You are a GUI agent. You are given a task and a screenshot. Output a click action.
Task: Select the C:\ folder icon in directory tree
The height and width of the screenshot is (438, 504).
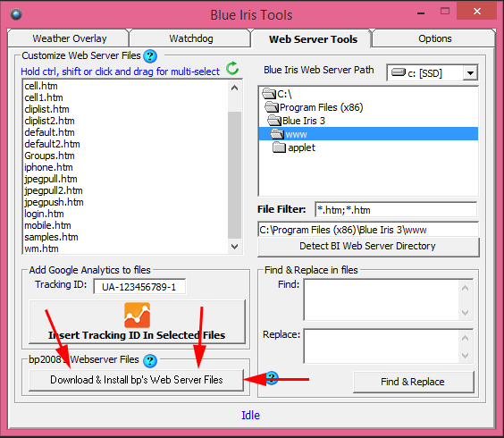click(269, 94)
